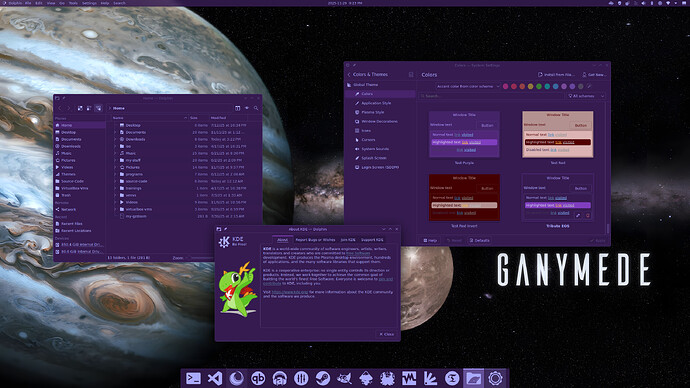The height and width of the screenshot is (388, 690).
Task: Click Close in About KDE dialog
Action: coord(387,334)
